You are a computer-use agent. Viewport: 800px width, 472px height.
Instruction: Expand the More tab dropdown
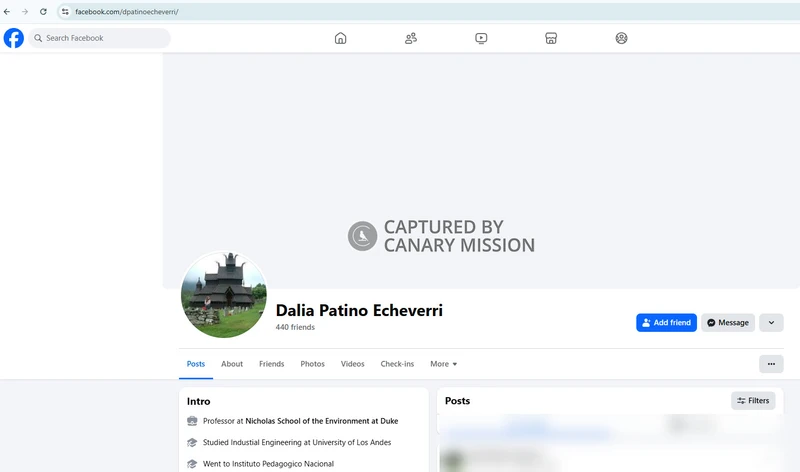(x=443, y=364)
